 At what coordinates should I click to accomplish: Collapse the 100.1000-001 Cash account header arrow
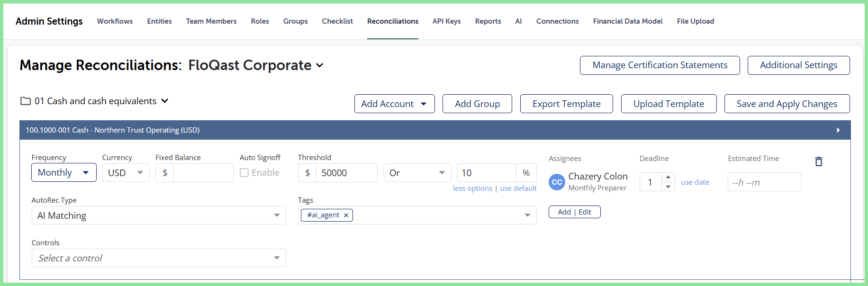click(838, 130)
